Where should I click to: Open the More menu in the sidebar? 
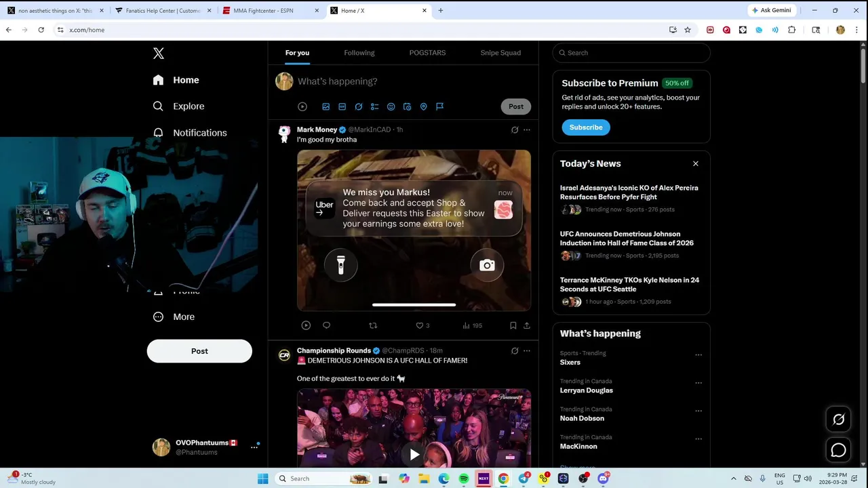coord(174,317)
